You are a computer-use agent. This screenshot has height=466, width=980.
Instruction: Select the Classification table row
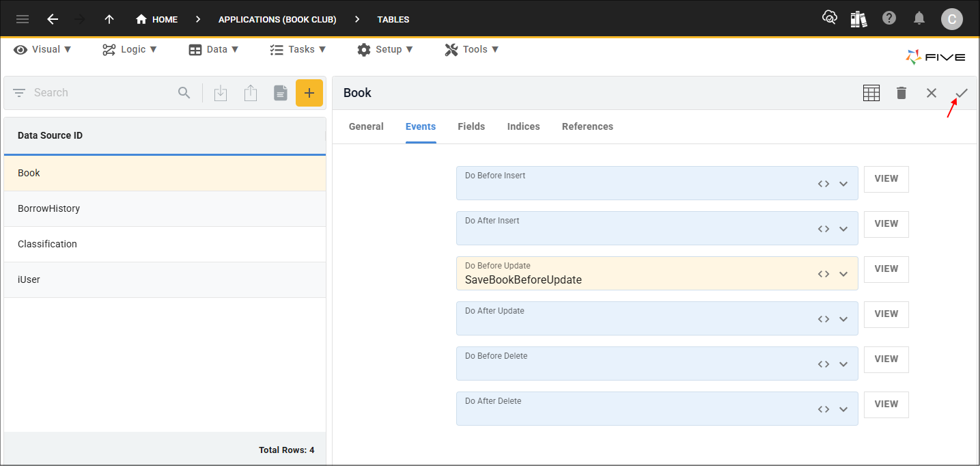[x=165, y=245]
